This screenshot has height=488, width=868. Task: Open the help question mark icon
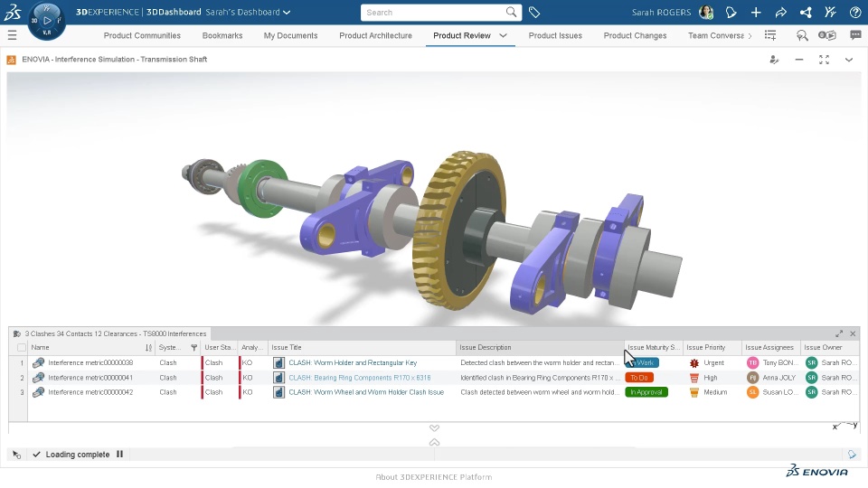855,12
